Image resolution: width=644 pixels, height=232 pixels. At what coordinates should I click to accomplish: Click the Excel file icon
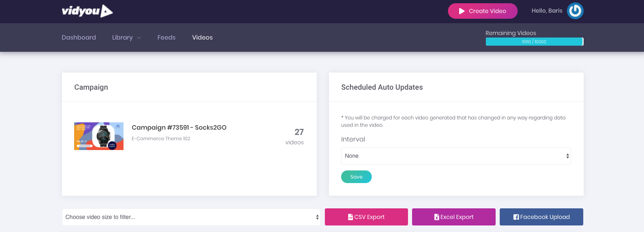(437, 217)
